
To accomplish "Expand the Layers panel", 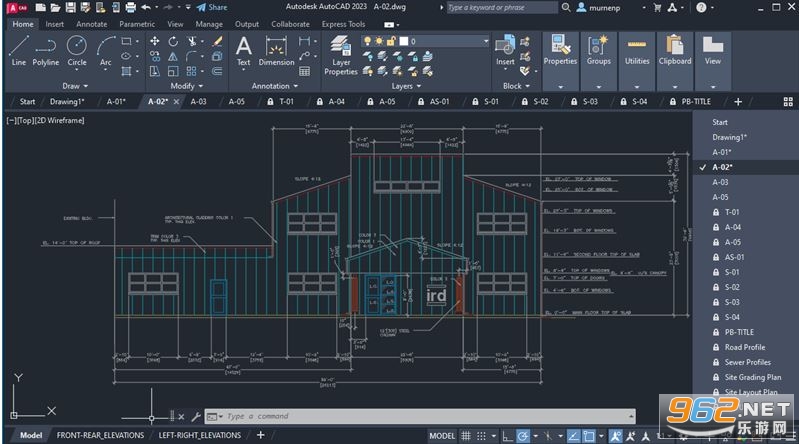I will [406, 86].
